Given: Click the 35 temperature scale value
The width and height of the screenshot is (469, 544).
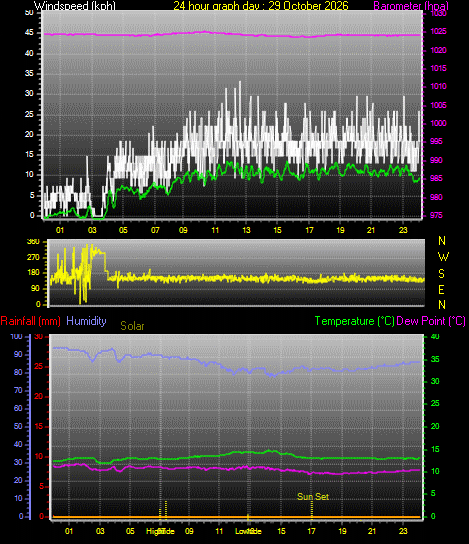Looking at the screenshot, I should [435, 359].
